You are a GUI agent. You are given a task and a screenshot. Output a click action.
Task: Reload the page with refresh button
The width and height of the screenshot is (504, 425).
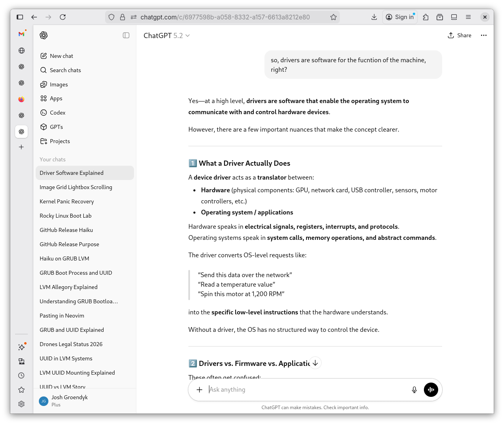[x=63, y=17]
